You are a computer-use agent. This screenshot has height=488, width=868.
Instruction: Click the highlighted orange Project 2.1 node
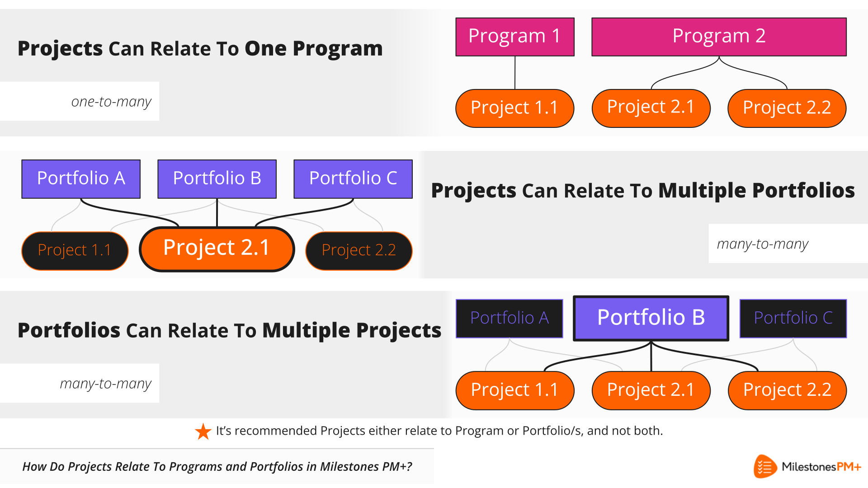pyautogui.click(x=217, y=249)
